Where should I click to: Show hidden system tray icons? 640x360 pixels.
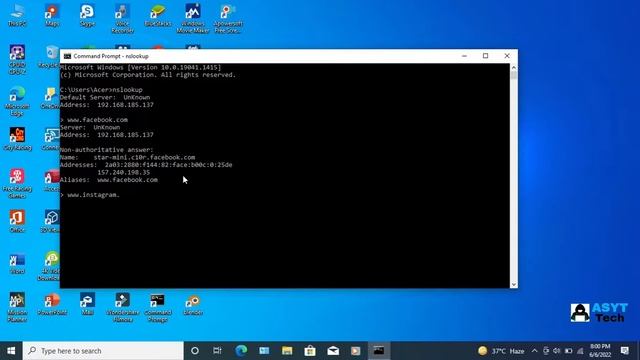pos(534,351)
